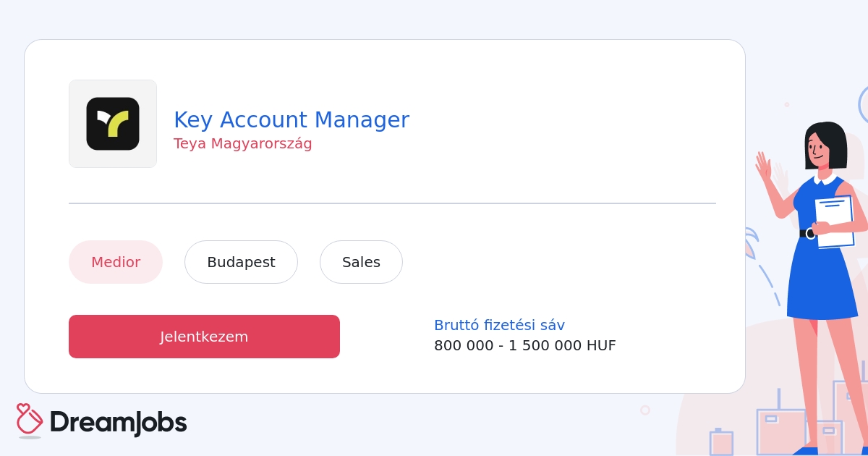Toggle the Budapest location tag
Viewport: 868px width, 456px height.
coord(241,262)
